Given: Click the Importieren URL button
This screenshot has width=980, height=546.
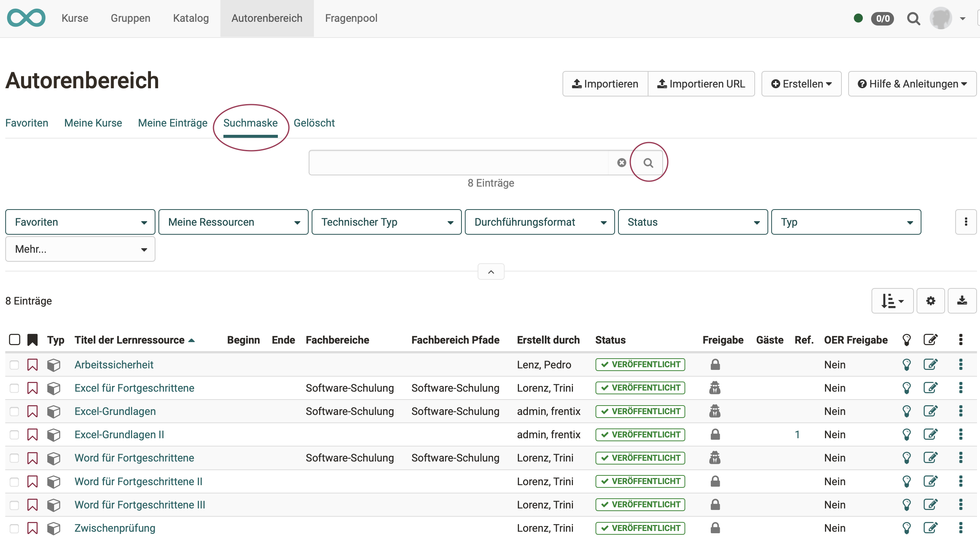Looking at the screenshot, I should [701, 84].
